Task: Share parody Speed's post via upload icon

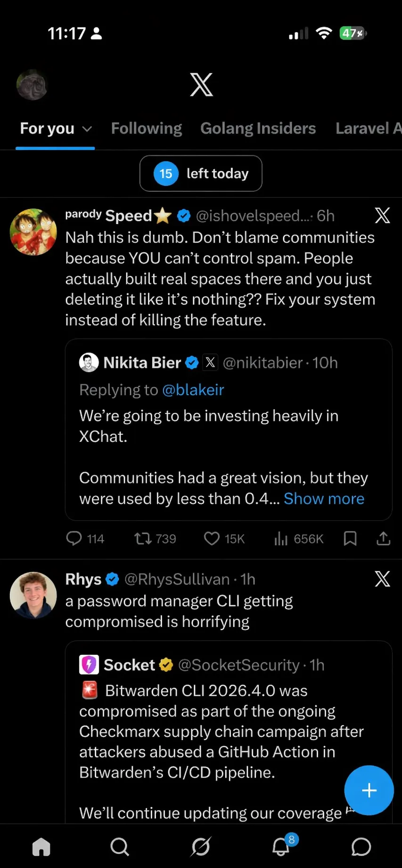Action: (384, 538)
